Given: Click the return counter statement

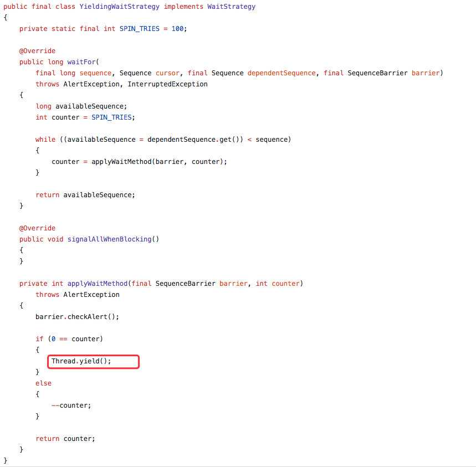Looking at the screenshot, I should point(65,439).
